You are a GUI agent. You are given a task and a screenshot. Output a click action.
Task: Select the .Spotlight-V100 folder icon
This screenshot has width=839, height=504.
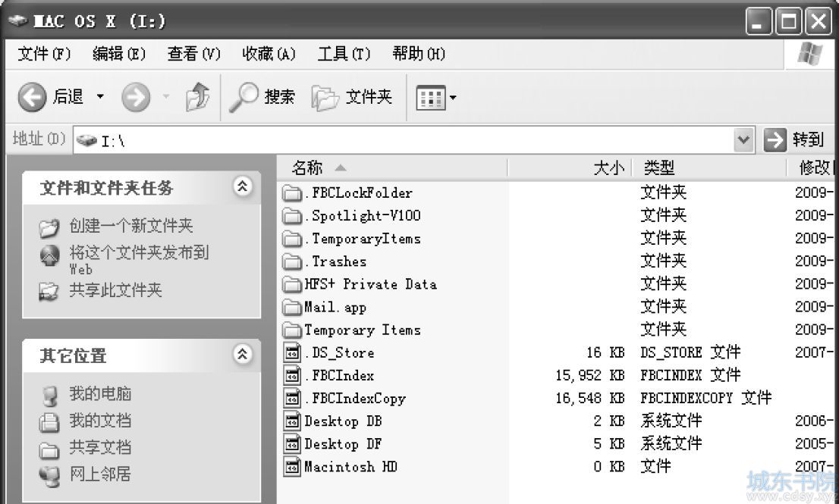click(x=292, y=216)
